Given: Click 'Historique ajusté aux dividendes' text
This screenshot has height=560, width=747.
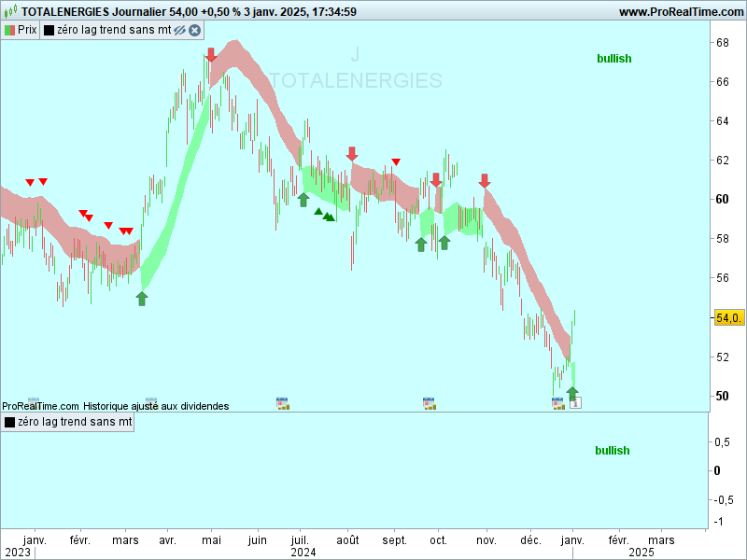Looking at the screenshot, I should [x=156, y=406].
